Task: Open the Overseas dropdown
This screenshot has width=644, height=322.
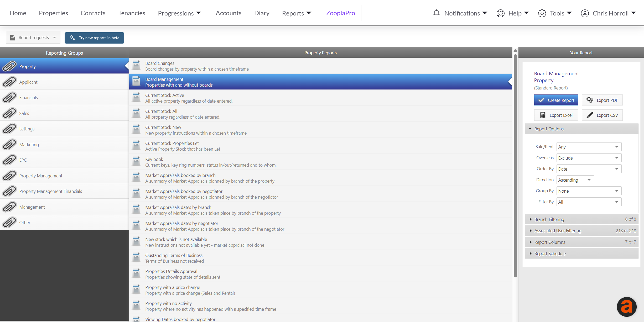Action: [589, 158]
